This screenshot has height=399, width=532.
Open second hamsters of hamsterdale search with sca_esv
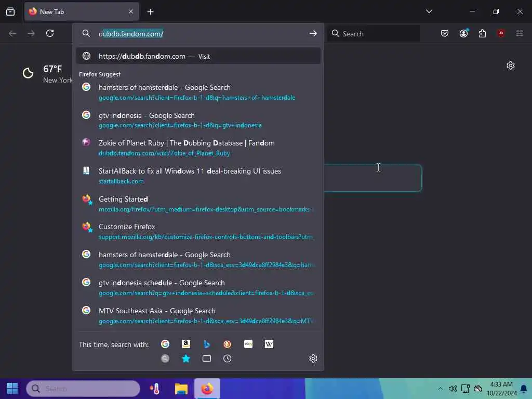tap(198, 260)
